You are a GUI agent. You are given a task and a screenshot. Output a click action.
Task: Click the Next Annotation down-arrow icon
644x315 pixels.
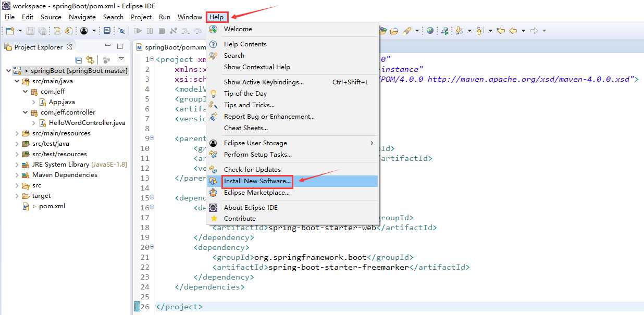point(459,31)
